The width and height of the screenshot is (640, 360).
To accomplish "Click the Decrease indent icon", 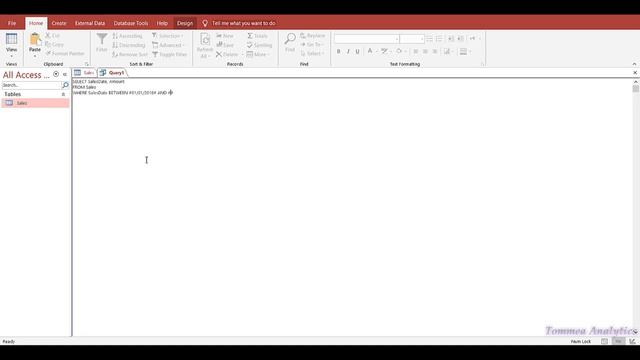I will click(451, 39).
